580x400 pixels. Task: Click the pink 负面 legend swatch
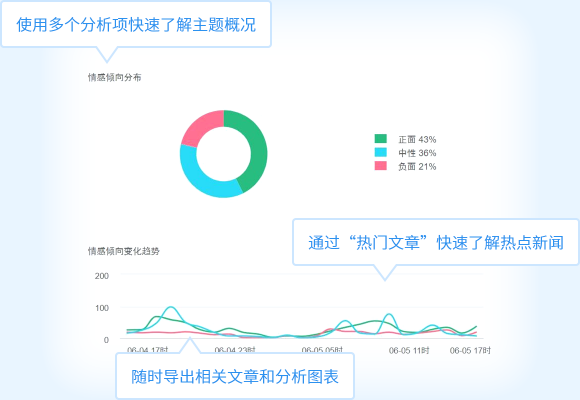(x=381, y=165)
